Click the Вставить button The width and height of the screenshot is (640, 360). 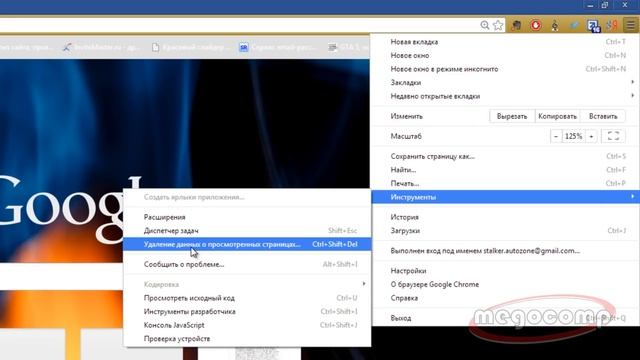603,116
